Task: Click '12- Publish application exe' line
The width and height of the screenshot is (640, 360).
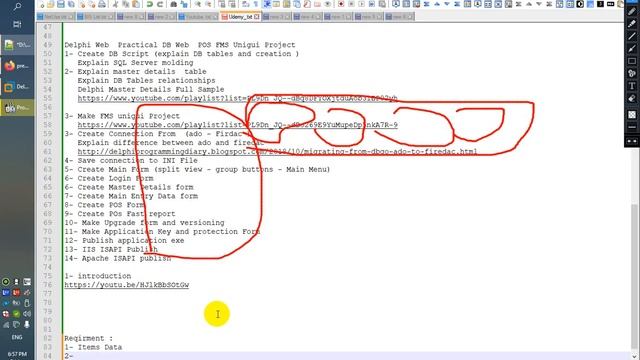Action: tap(124, 240)
